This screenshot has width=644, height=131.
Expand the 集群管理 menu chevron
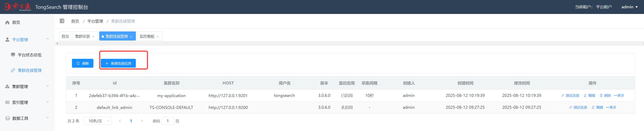47,86
